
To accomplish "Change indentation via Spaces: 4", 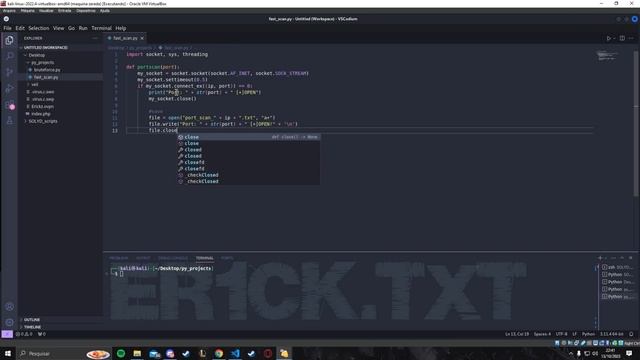I will tap(542, 334).
